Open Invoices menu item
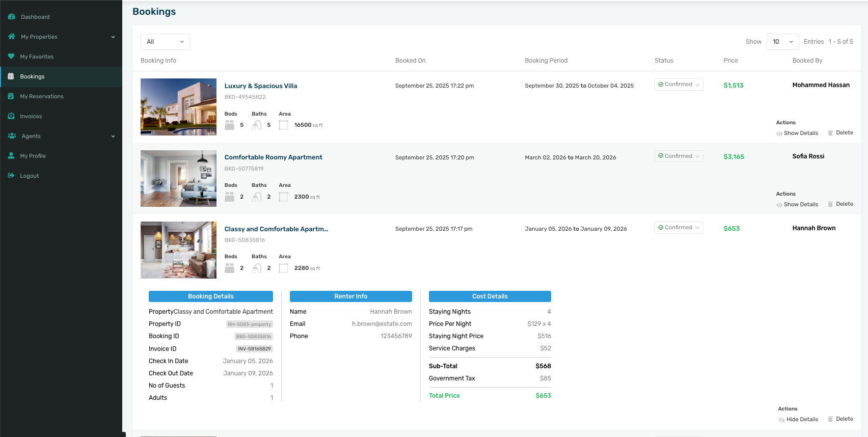Screen dimensions: 868x437 pyautogui.click(x=31, y=116)
